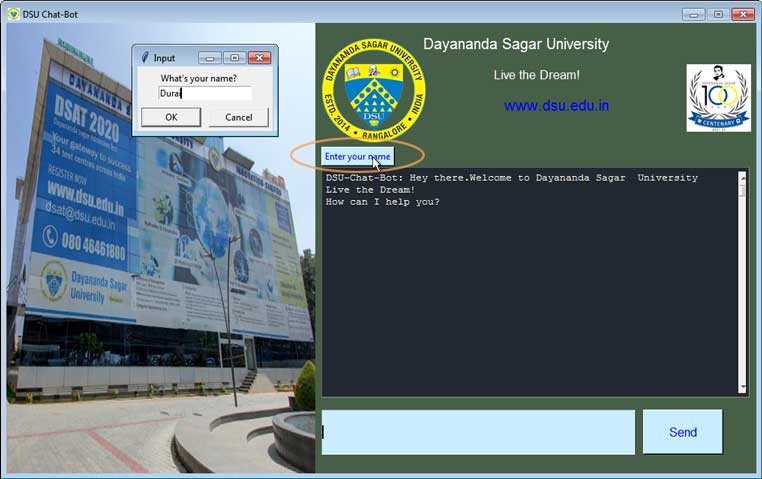762x479 pixels.
Task: Close the Input dialog window
Action: point(260,58)
